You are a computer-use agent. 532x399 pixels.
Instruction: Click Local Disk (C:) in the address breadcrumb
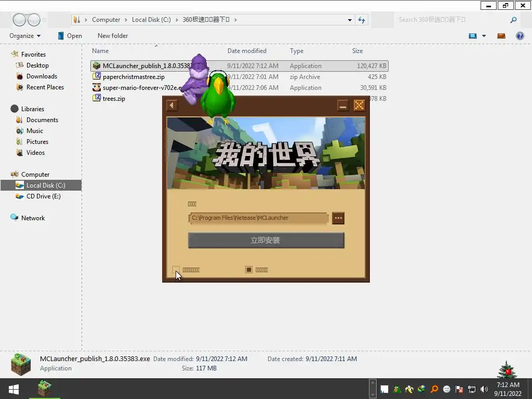point(151,20)
